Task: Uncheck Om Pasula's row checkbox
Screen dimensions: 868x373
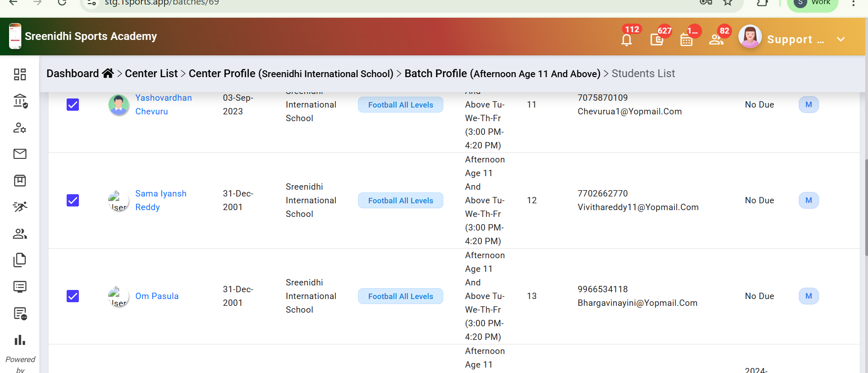Action: click(73, 296)
